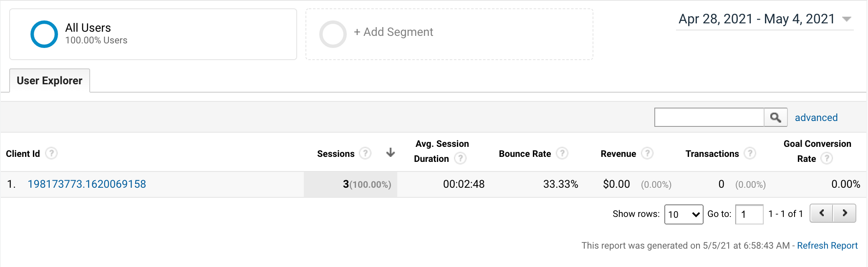The height and width of the screenshot is (267, 868).
Task: Show help for Transactions column
Action: (750, 154)
